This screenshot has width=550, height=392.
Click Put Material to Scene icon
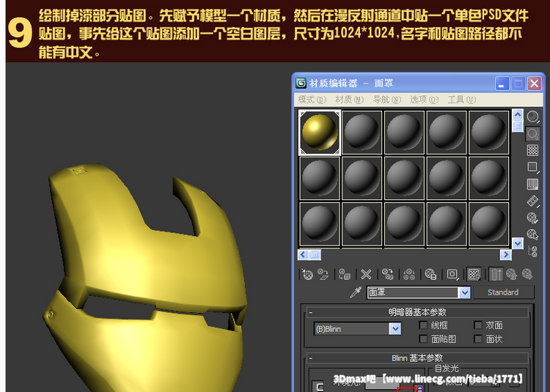323,274
